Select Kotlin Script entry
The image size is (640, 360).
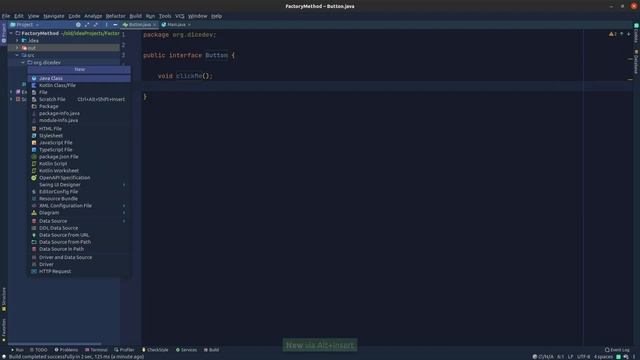[79, 164]
